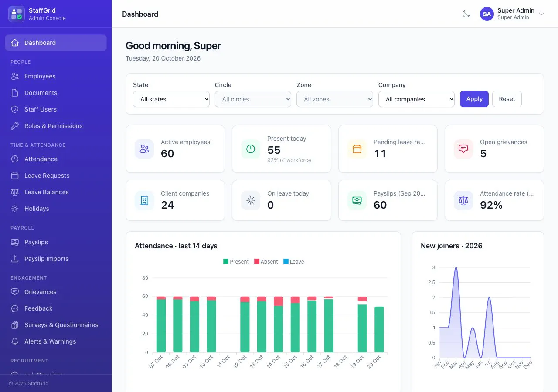The width and height of the screenshot is (558, 392).
Task: Click the Present today clock icon
Action: (251, 149)
